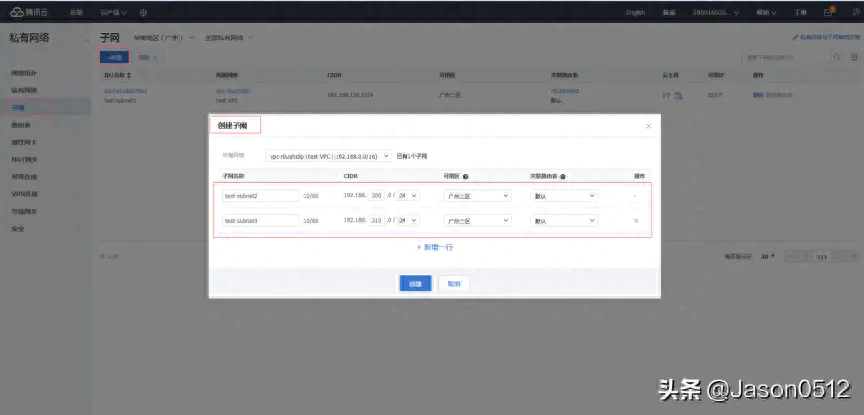Click the search magnifier icon above table
Screen dimensions: 864x415
tap(837, 57)
